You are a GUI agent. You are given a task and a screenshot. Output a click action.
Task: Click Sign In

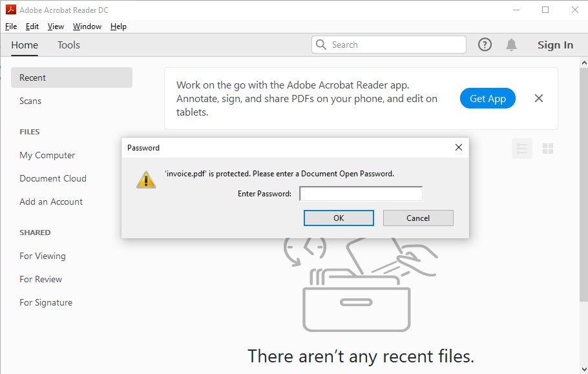[554, 45]
